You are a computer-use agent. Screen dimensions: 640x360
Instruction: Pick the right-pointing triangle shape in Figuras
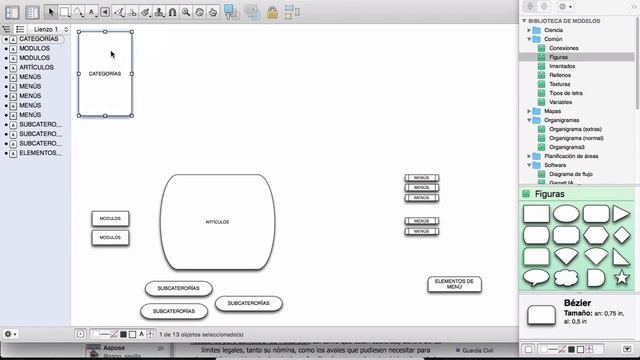pyautogui.click(x=620, y=214)
